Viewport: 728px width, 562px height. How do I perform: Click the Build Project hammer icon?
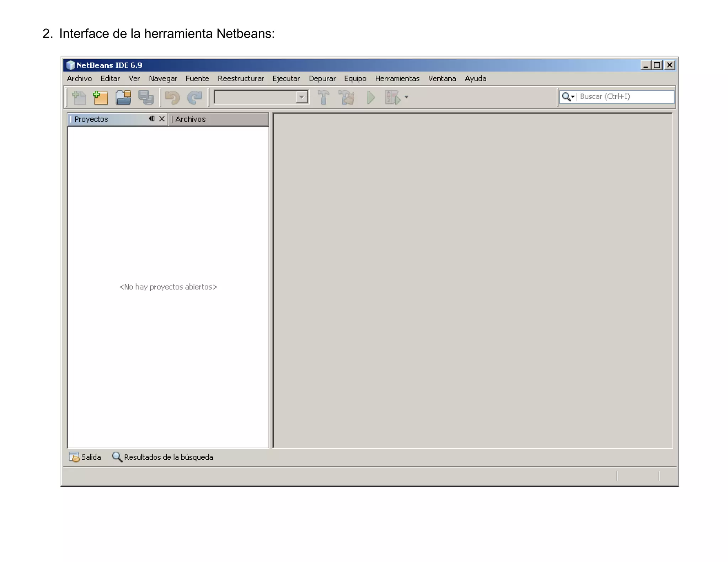323,97
